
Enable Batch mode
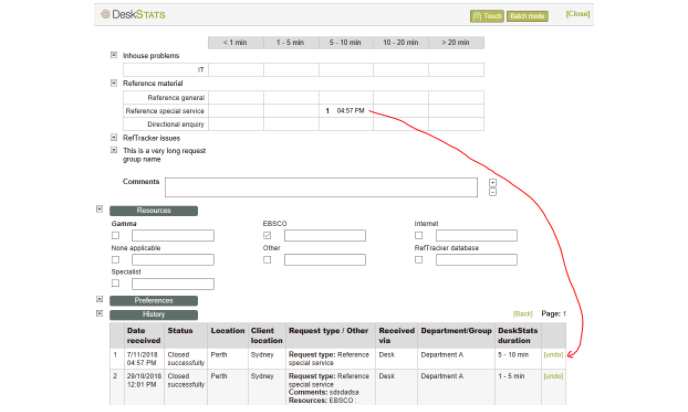pyautogui.click(x=527, y=16)
